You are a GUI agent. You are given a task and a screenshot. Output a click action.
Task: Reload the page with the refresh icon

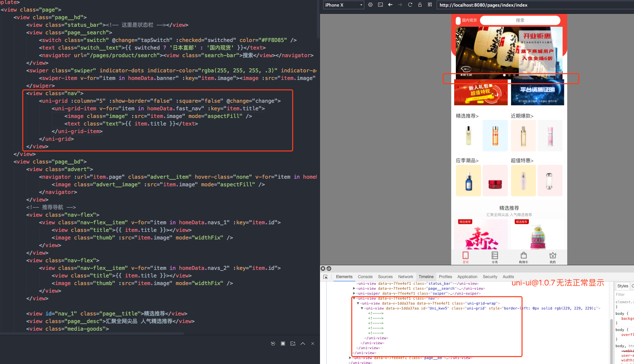[410, 5]
